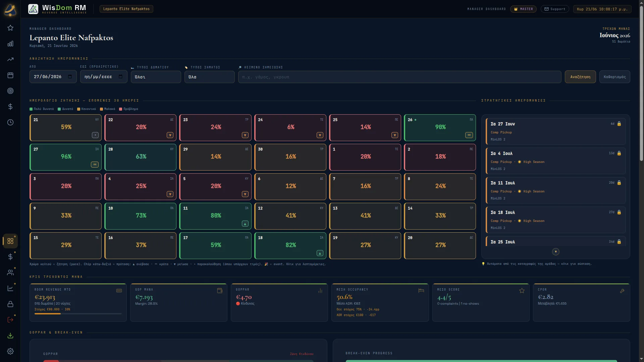Click the Από date field 27/06/2026
Image resolution: width=644 pixels, height=362 pixels.
[x=53, y=77]
